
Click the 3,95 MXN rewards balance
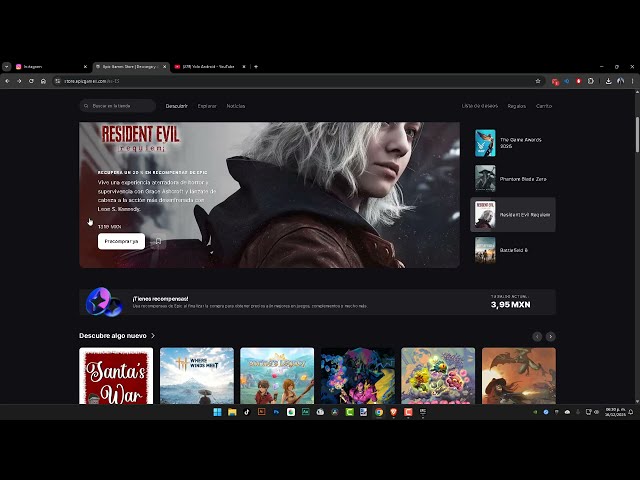click(x=510, y=304)
